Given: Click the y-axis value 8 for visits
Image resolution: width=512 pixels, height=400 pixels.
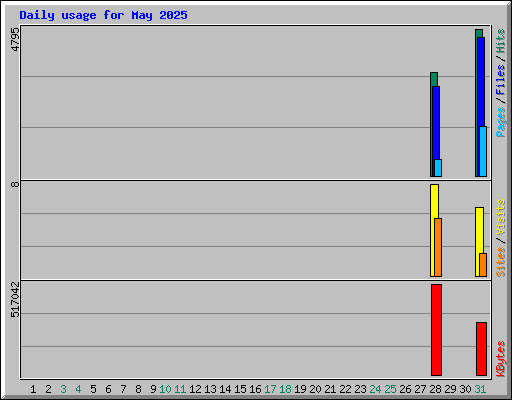Looking at the screenshot, I should (15, 184).
